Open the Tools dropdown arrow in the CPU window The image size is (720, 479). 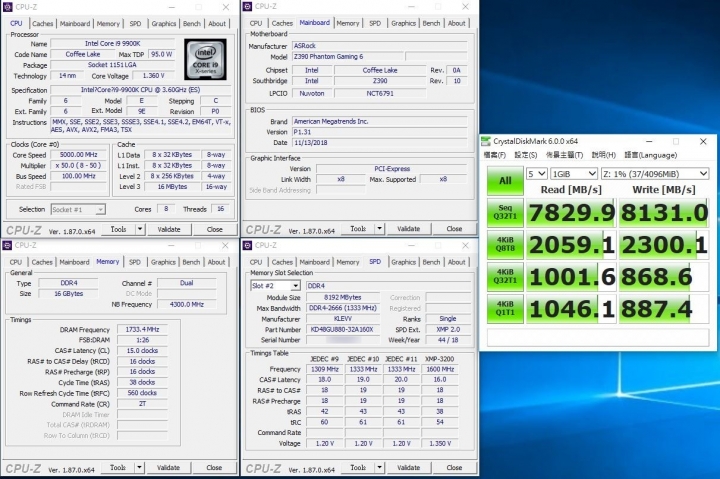pos(140,229)
